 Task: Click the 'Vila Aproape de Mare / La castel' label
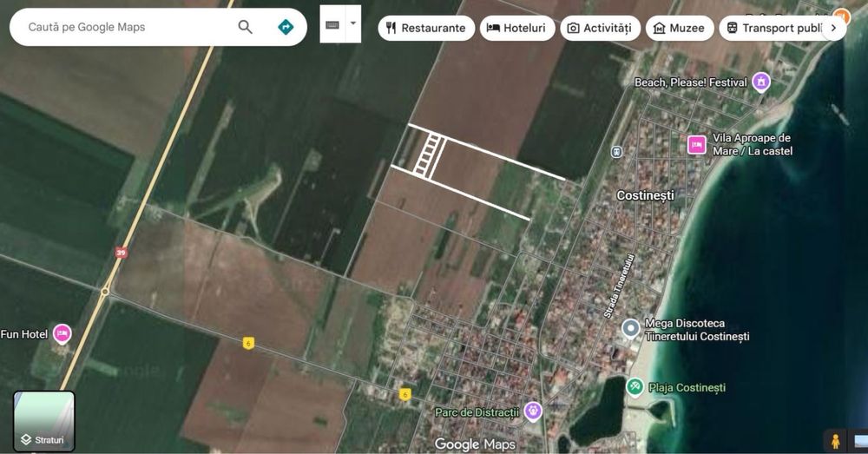[x=753, y=144]
